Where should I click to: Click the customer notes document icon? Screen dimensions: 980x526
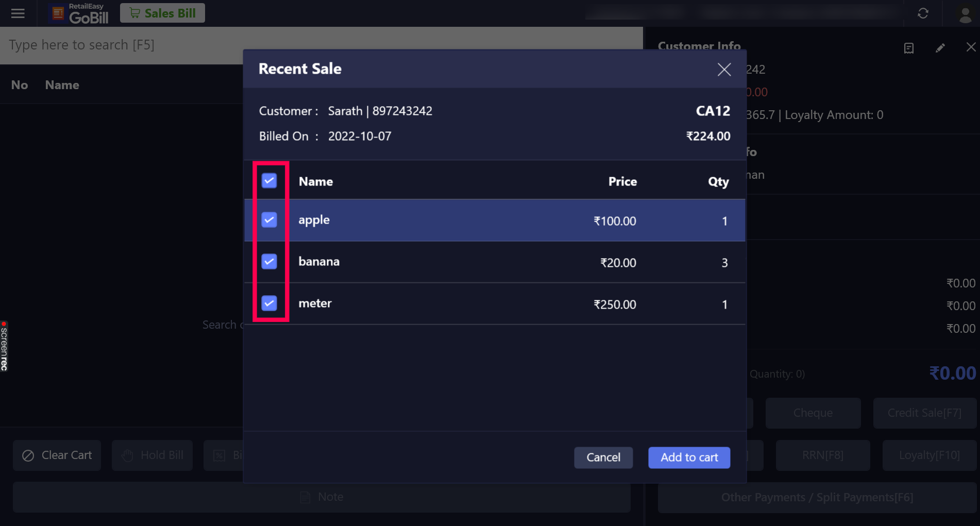click(909, 48)
